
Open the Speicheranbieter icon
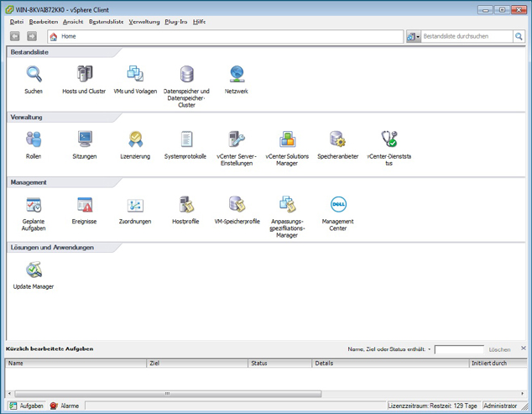click(x=337, y=139)
